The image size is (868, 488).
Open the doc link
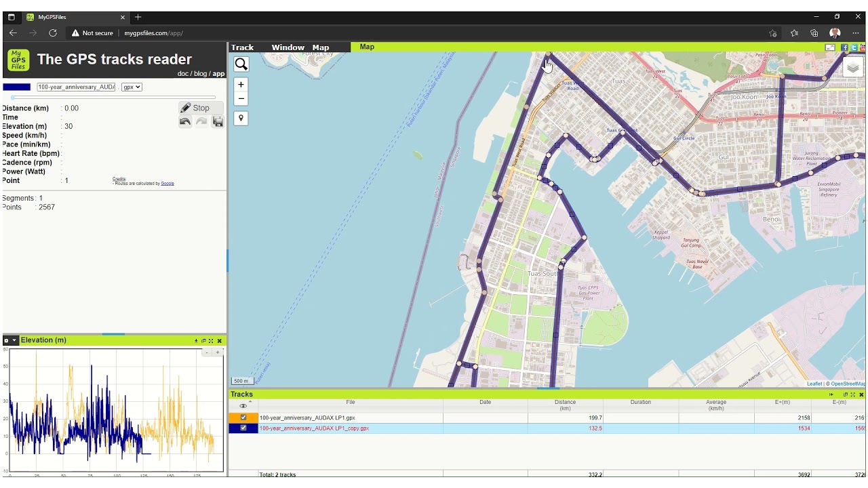click(x=182, y=74)
